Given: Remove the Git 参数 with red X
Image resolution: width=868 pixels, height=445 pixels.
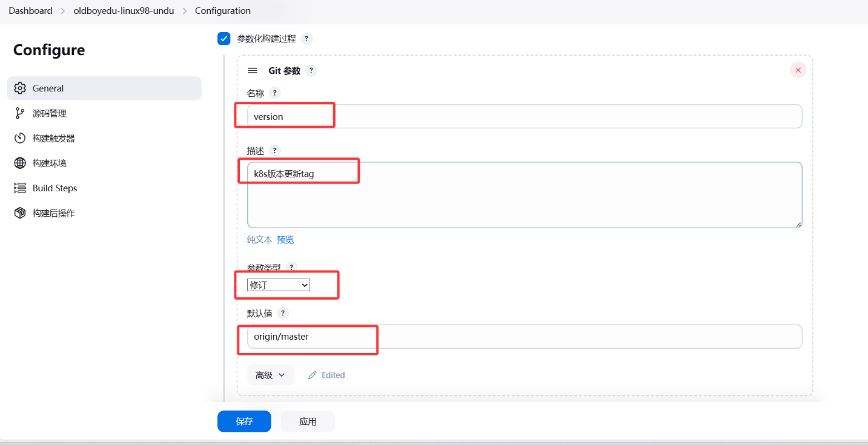Looking at the screenshot, I should tap(798, 70).
